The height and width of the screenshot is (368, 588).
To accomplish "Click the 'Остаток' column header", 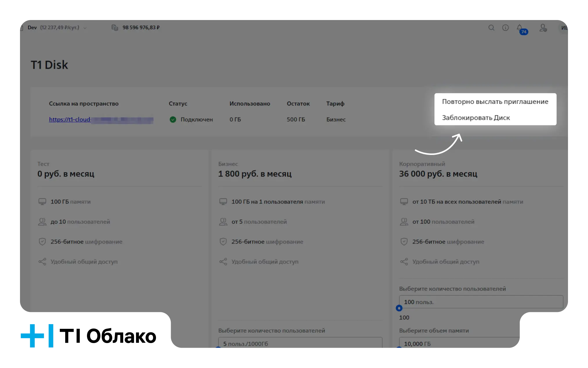I will click(298, 104).
